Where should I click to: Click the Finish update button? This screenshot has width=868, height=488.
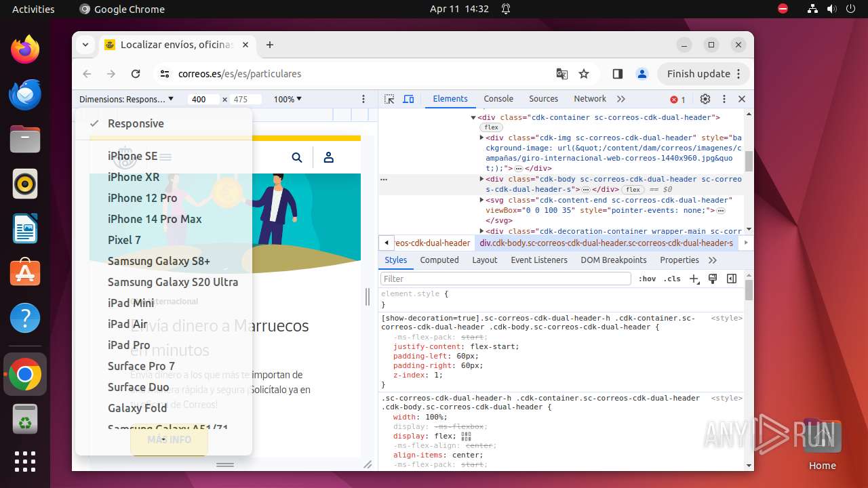[704, 74]
